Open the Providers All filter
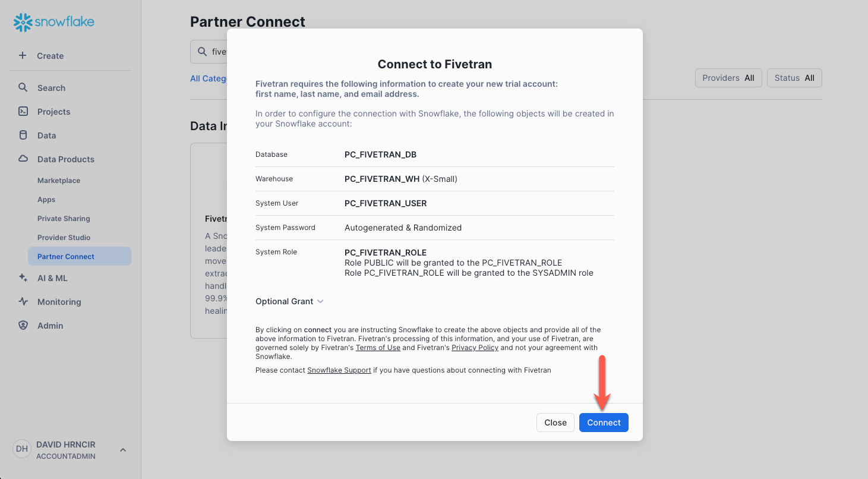The height and width of the screenshot is (479, 868). (x=728, y=77)
